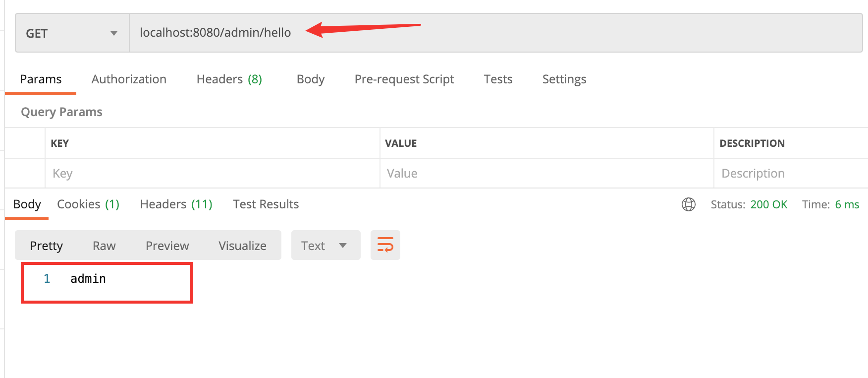Choose the Visualize response view
The image size is (868, 378).
pyautogui.click(x=242, y=246)
